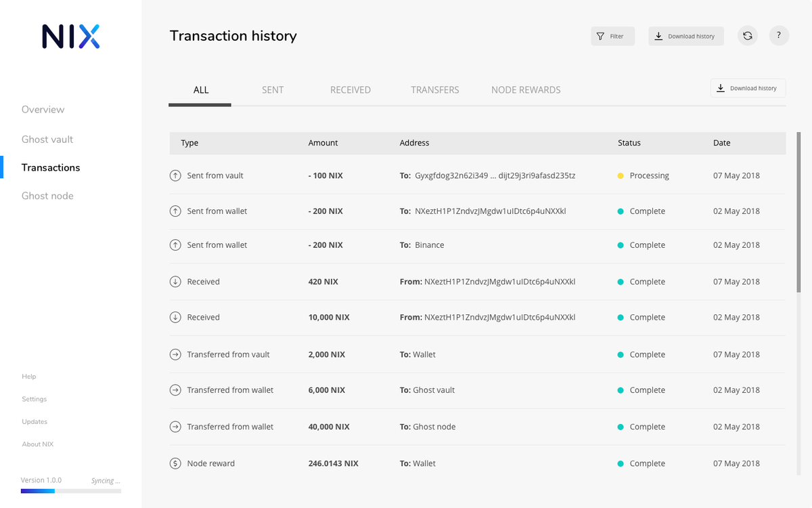
Task: Switch to the SENT tab
Action: click(x=273, y=90)
